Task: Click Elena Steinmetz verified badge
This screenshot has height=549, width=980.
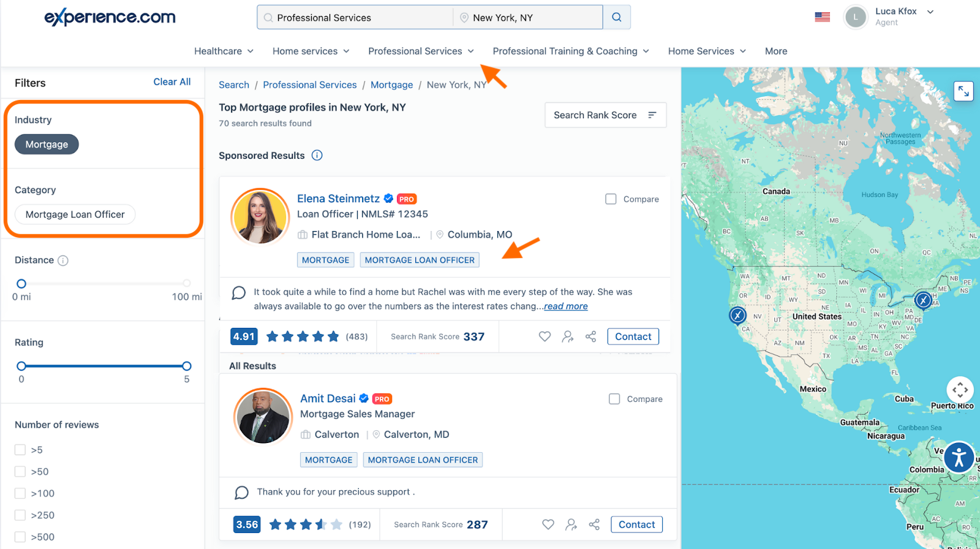Action: 388,199
